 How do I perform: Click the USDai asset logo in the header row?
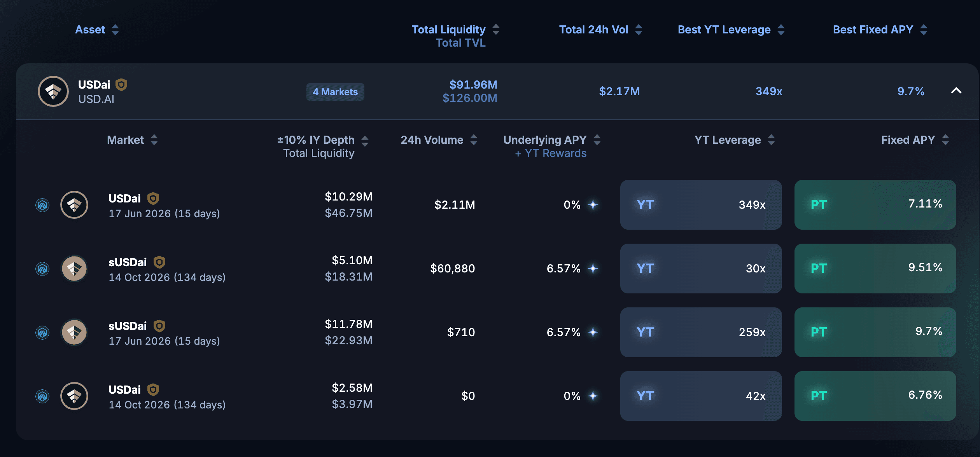tap(53, 91)
